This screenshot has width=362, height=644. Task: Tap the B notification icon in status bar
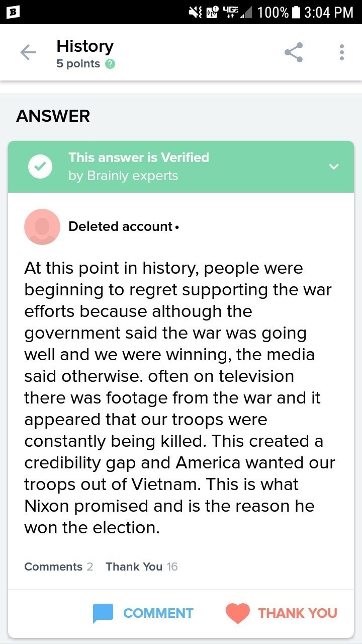(x=12, y=13)
